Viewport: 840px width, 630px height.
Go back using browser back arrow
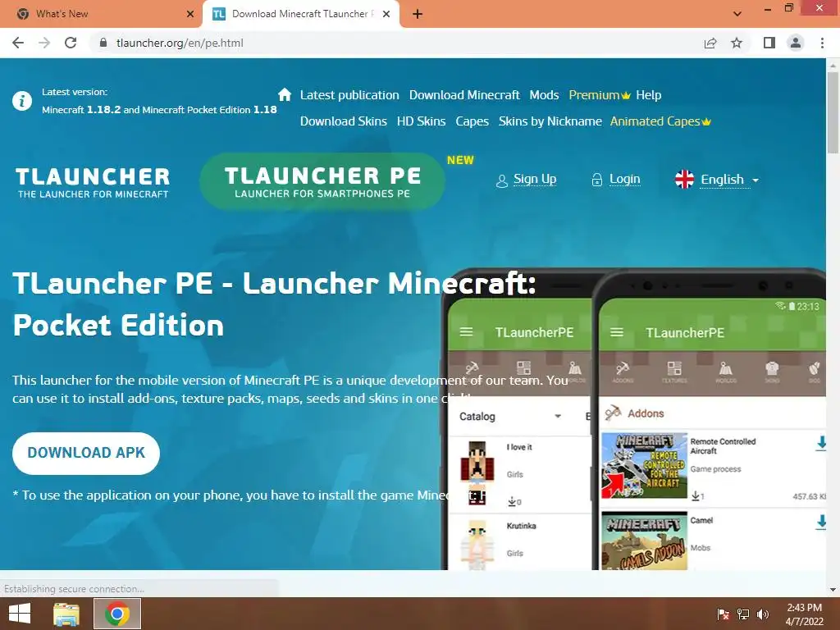coord(18,43)
